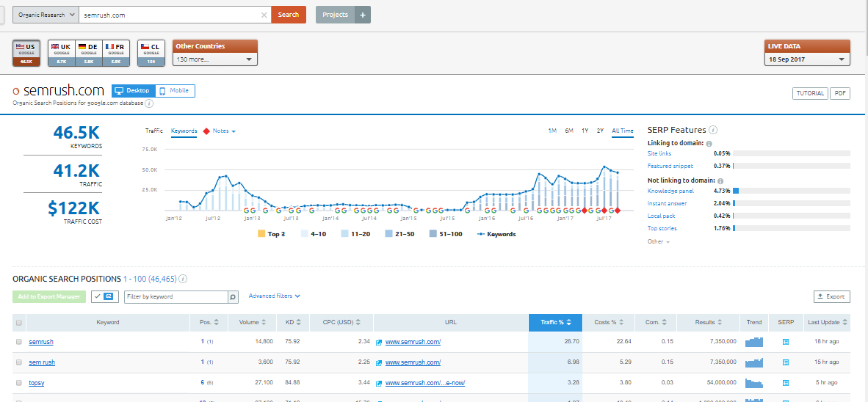The image size is (868, 402).
Task: Click the SERP Features info icon
Action: pyautogui.click(x=713, y=130)
